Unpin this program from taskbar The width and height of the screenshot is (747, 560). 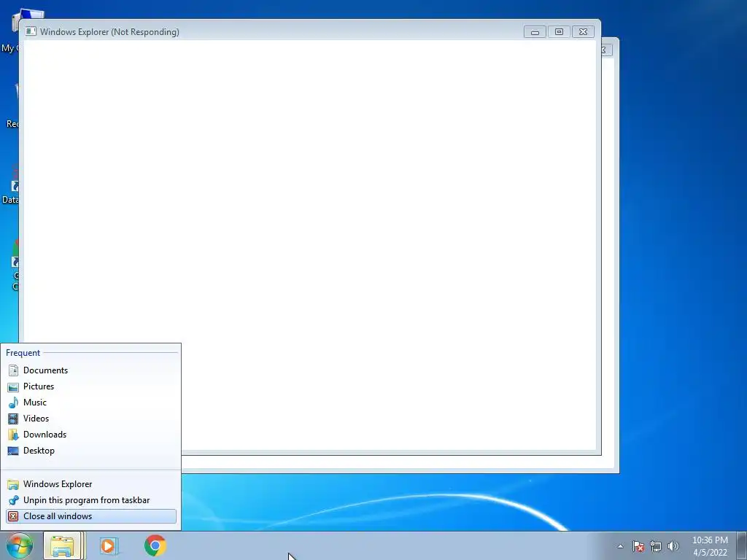point(90,500)
